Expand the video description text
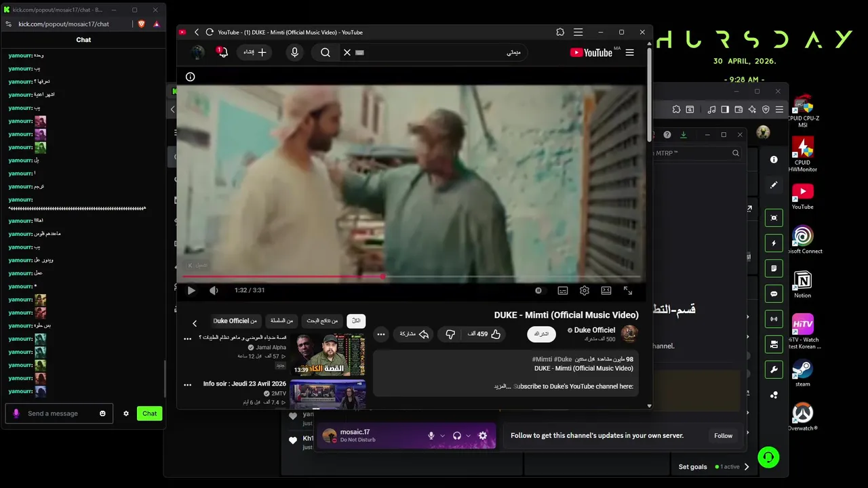The width and height of the screenshot is (868, 488). (x=502, y=386)
